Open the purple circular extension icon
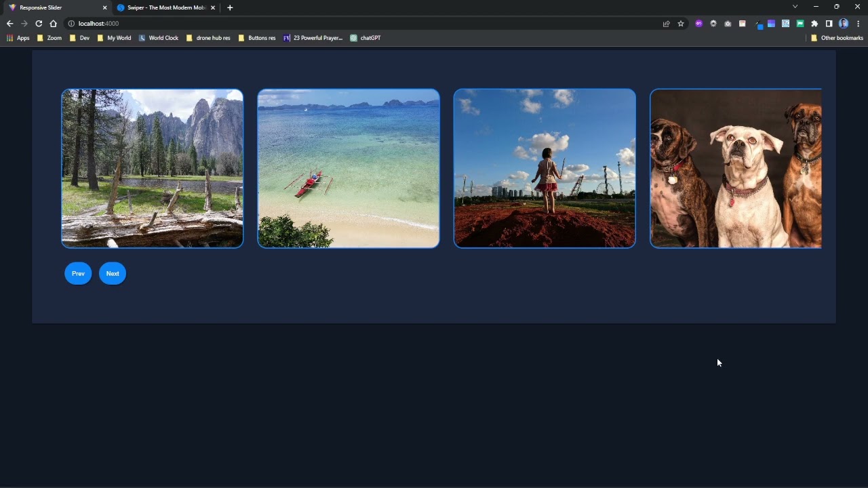Viewport: 868px width, 488px height. coord(699,24)
